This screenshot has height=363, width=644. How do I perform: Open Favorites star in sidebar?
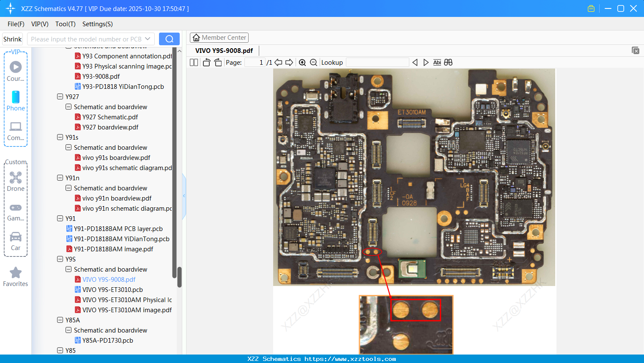pos(16,277)
